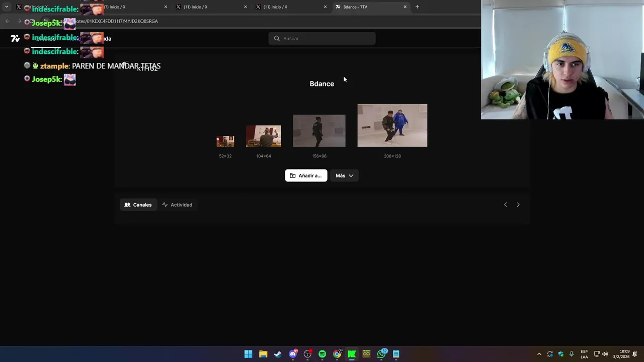Image resolution: width=644 pixels, height=362 pixels.
Task: Click the Buscar search field
Action: (322, 39)
